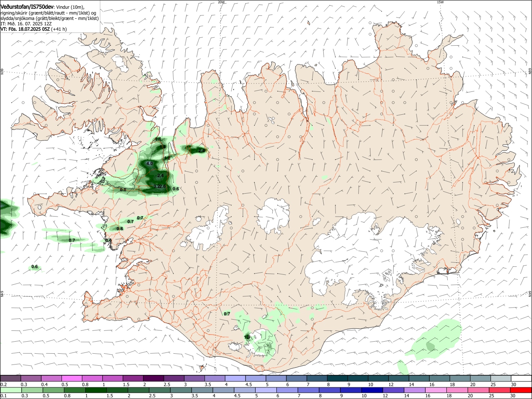This screenshot has height=399, width=532.
Task: Select the light grey swatch between 25 and 30
Action: tap(500, 378)
